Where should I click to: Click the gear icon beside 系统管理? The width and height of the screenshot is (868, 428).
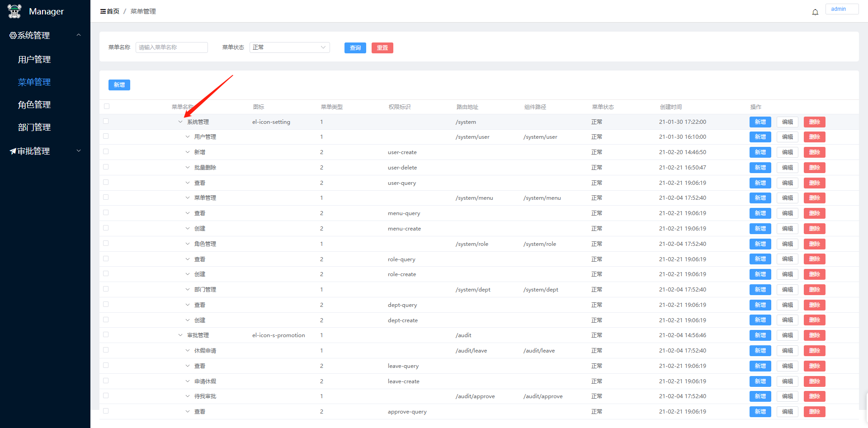(x=13, y=35)
